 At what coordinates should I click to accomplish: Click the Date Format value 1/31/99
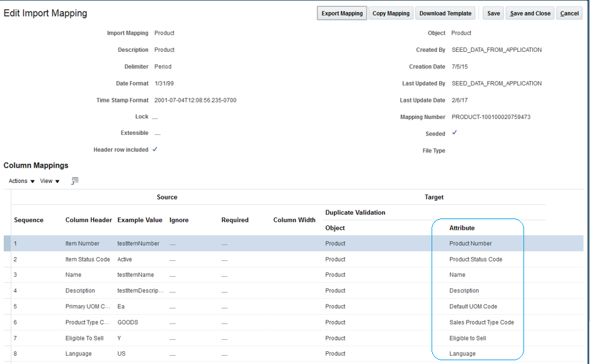click(164, 83)
